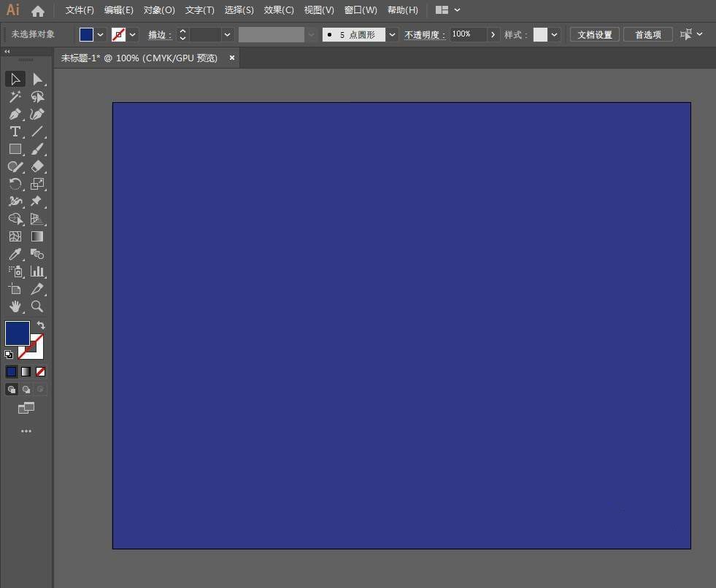Select the Hand tool
The width and height of the screenshot is (716, 588).
tap(15, 306)
